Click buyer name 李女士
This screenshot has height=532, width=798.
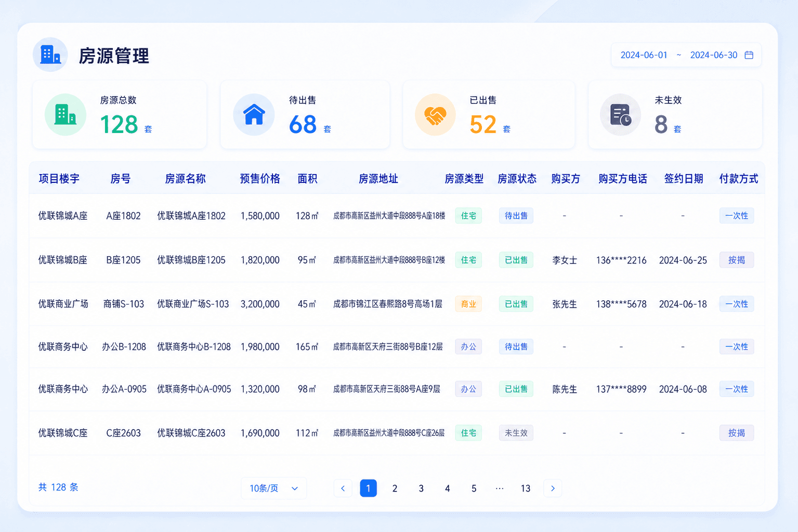[565, 260]
